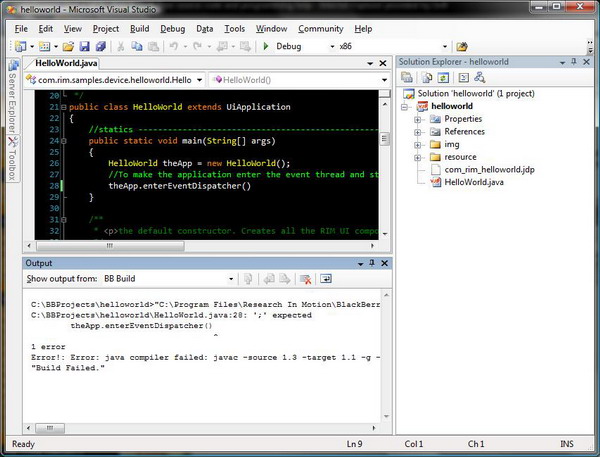
Task: Open the Server Explorer side tab
Action: (13, 96)
